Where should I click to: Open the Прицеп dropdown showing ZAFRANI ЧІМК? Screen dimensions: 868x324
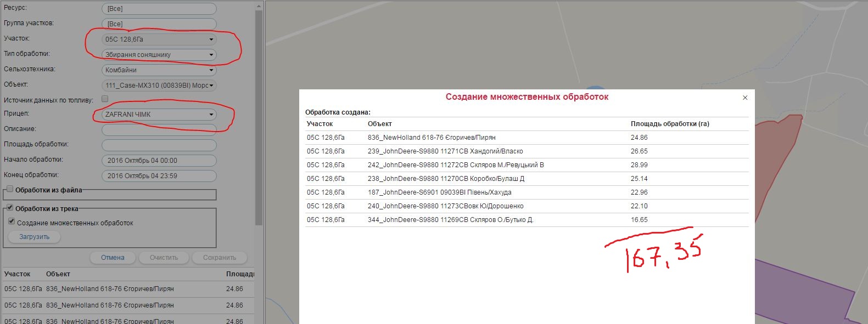coord(159,115)
